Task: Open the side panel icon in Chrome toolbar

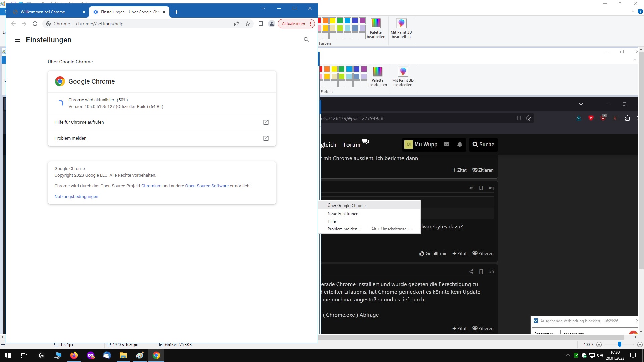Action: click(261, 24)
